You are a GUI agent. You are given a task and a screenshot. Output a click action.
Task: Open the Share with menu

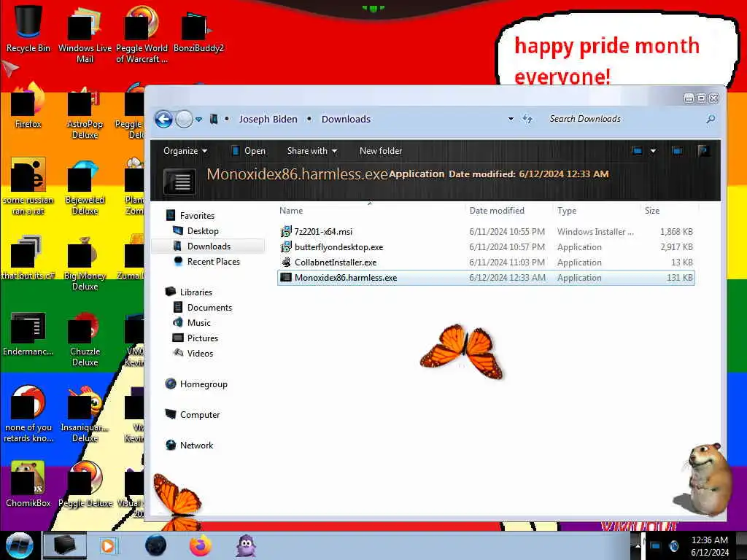coord(311,151)
